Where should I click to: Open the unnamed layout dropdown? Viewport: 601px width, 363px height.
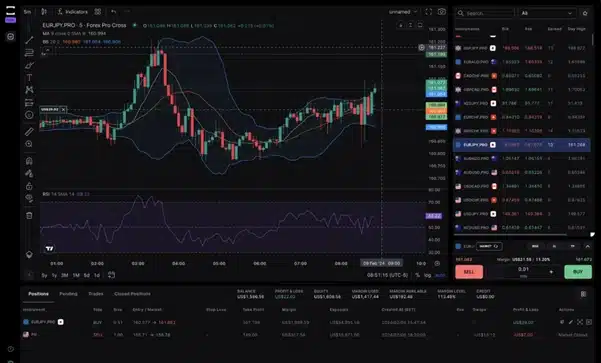tap(403, 12)
